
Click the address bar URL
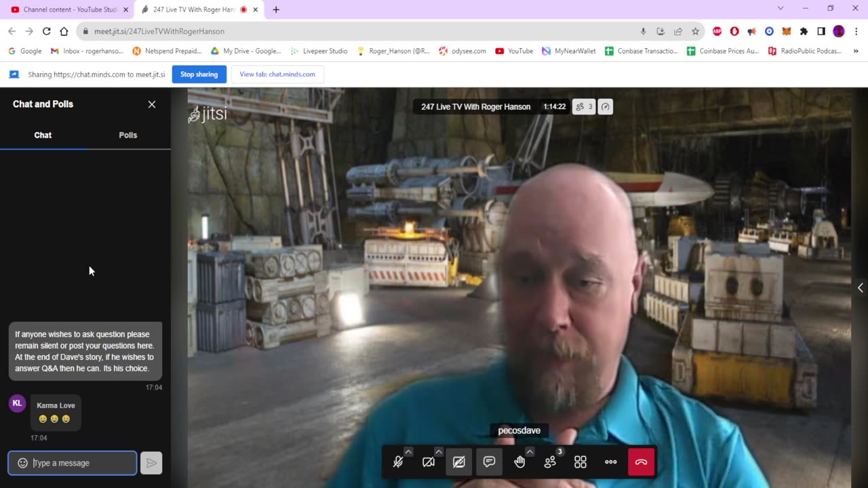click(159, 31)
